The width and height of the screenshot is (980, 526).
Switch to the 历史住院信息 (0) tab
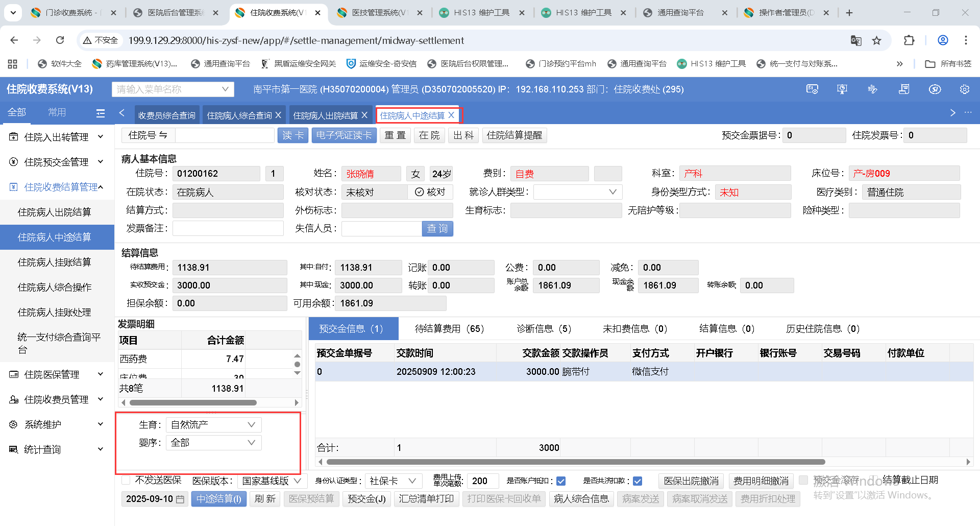coord(823,329)
